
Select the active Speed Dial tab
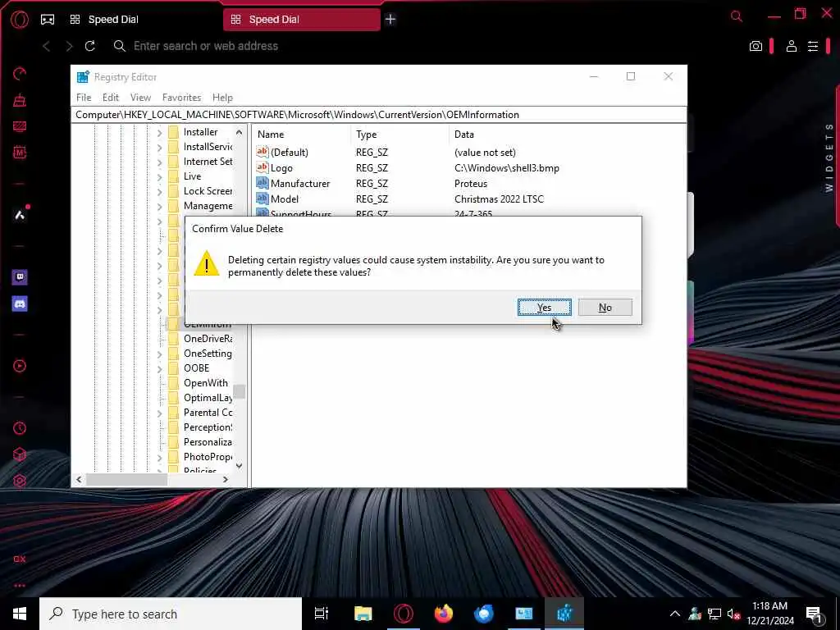(302, 20)
